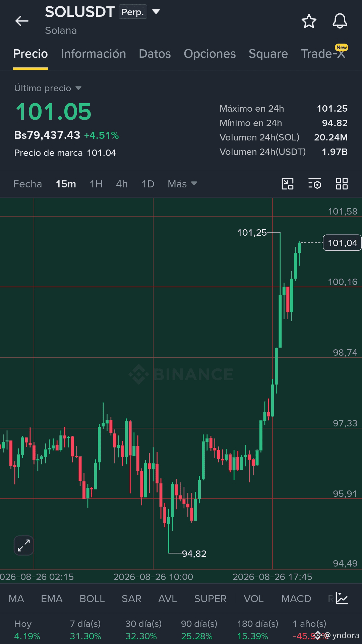Tap the Volumen 24h(USDT) value 1.97B
The width and height of the screenshot is (362, 644).
click(335, 152)
